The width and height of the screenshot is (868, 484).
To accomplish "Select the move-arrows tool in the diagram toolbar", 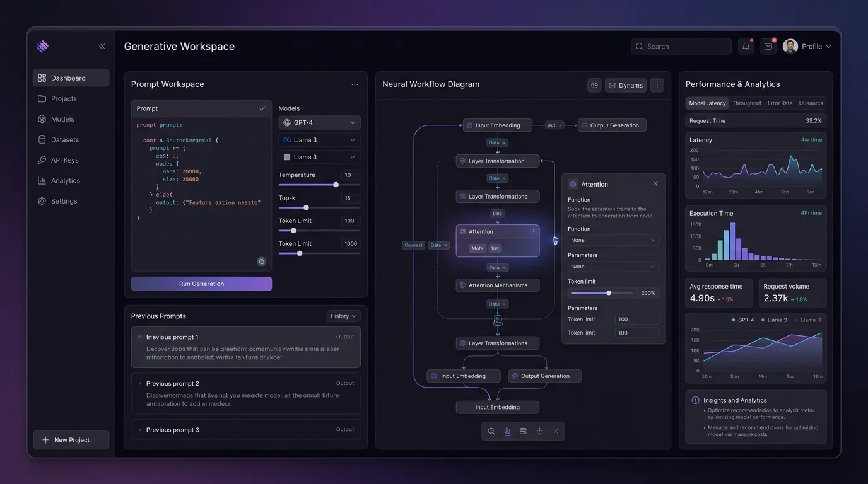I will click(539, 431).
